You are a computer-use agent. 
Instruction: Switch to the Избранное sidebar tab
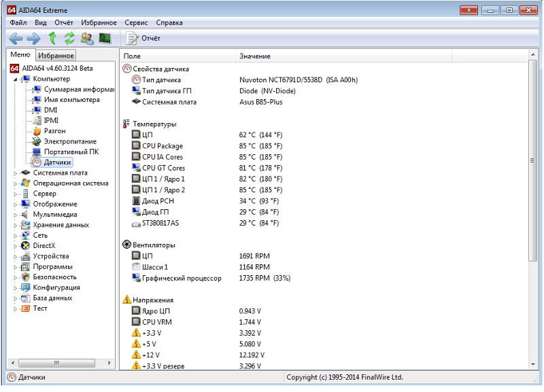point(56,56)
